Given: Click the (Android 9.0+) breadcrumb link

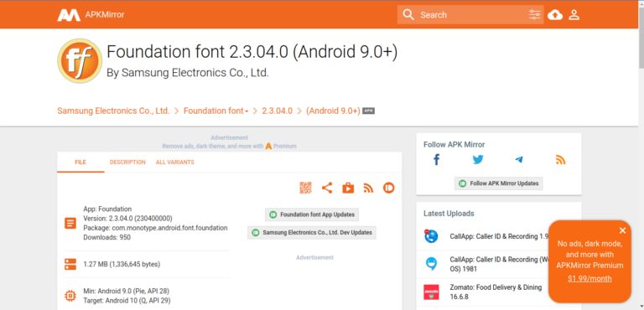Looking at the screenshot, I should [333, 111].
